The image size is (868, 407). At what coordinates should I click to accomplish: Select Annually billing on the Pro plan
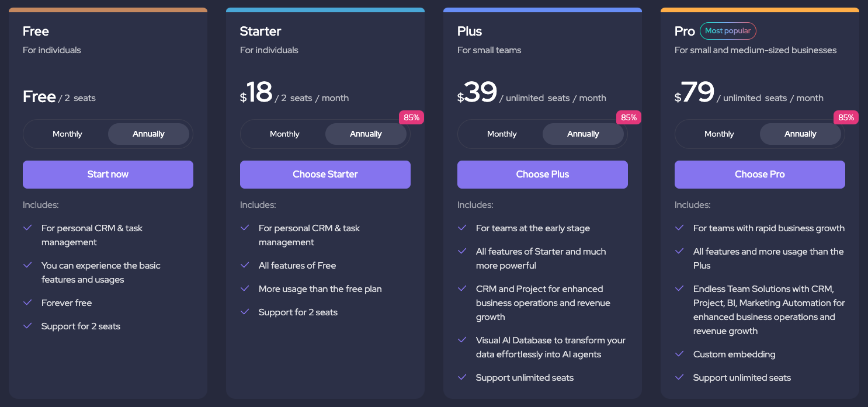pyautogui.click(x=800, y=134)
